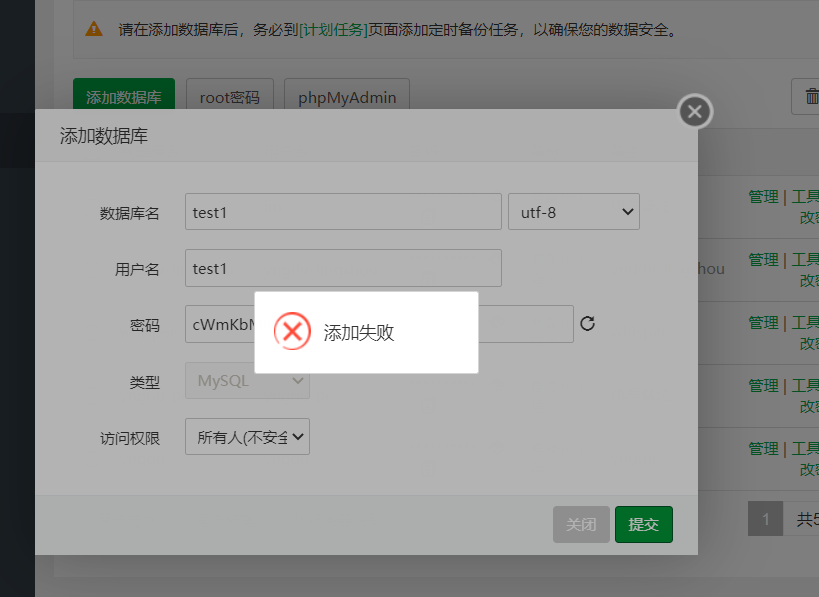
Task: Follow the [计划任务] link in warning
Action: pyautogui.click(x=333, y=30)
